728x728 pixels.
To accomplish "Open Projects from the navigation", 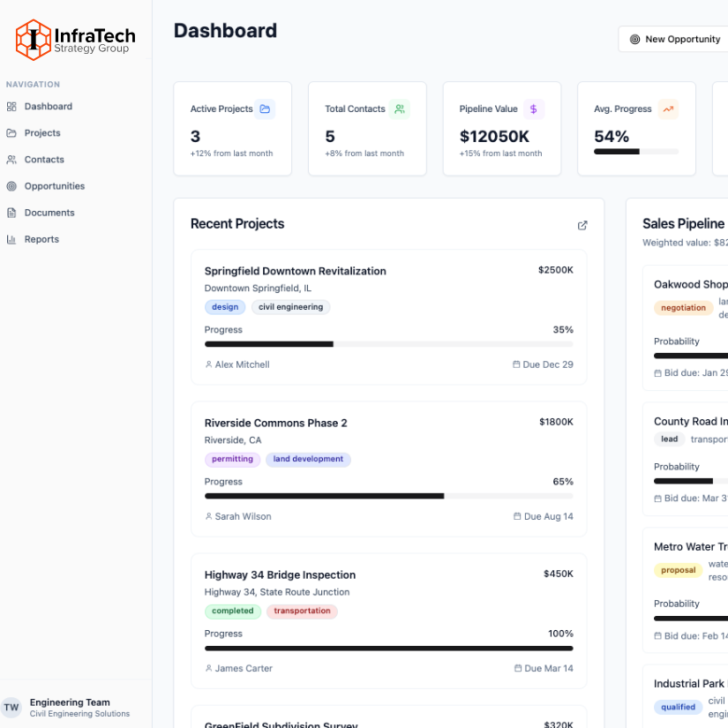I will pyautogui.click(x=42, y=133).
